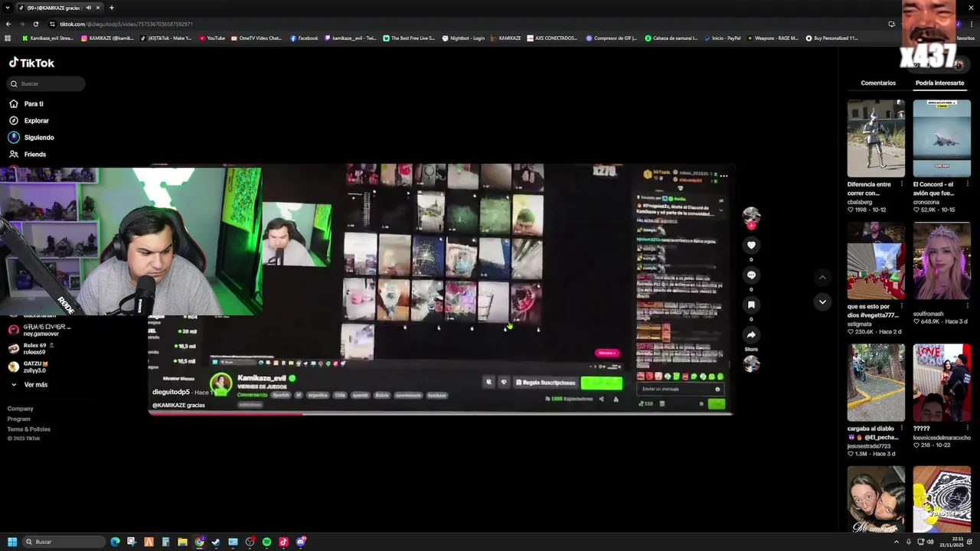The height and width of the screenshot is (551, 980).
Task: Open the '?????' video thumbnail
Action: click(x=942, y=383)
